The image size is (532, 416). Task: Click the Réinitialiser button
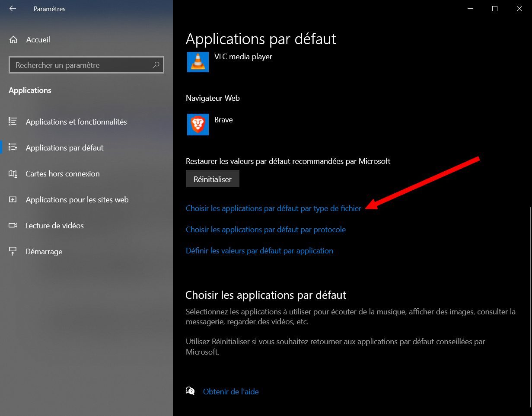coord(213,179)
